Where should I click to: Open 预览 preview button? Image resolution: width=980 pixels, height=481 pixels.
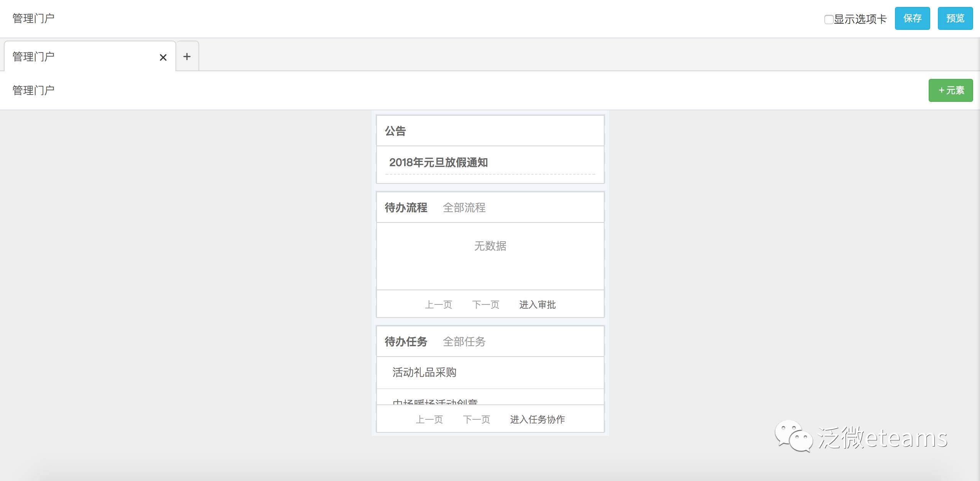coord(955,18)
